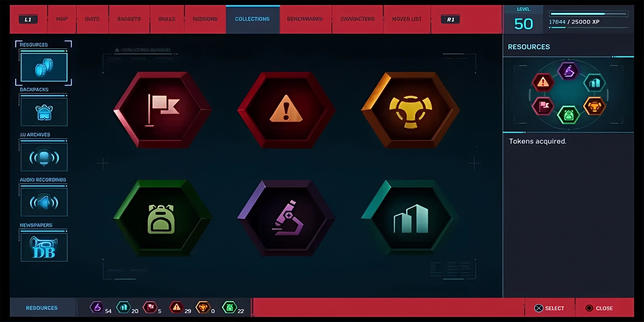Screen dimensions: 644x322
Task: Select the purple Research Token microscope hexagon
Action: click(286, 218)
